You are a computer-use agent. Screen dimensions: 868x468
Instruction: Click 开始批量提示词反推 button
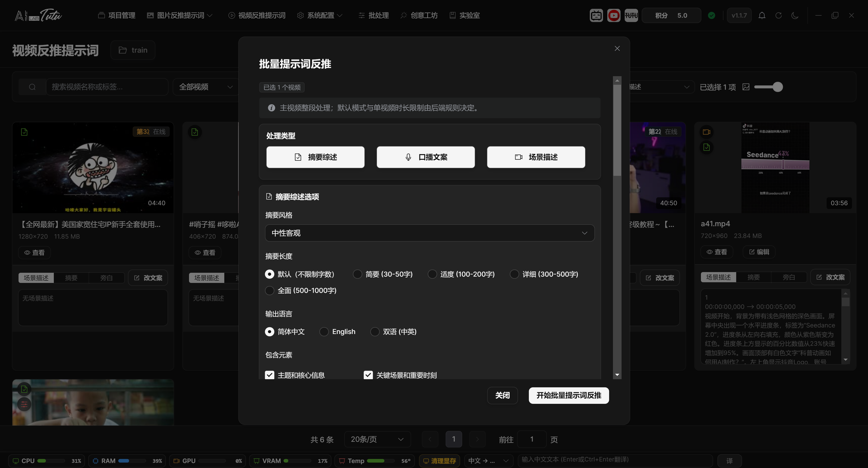point(569,395)
